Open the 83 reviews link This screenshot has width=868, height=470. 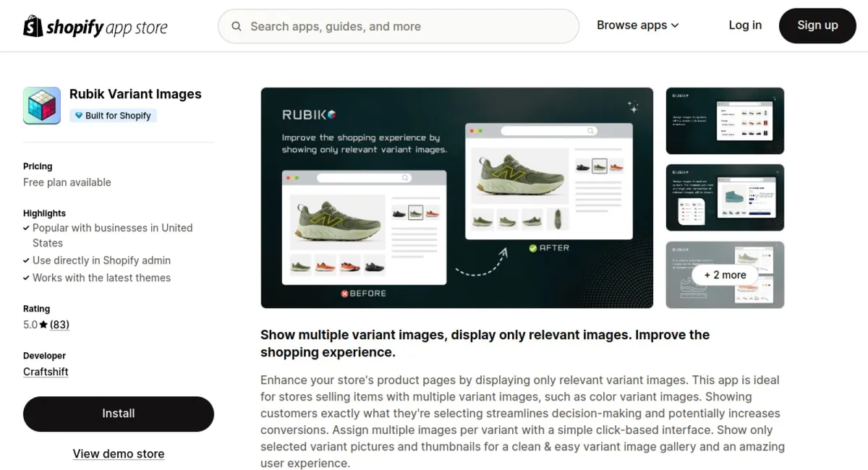[x=59, y=325]
